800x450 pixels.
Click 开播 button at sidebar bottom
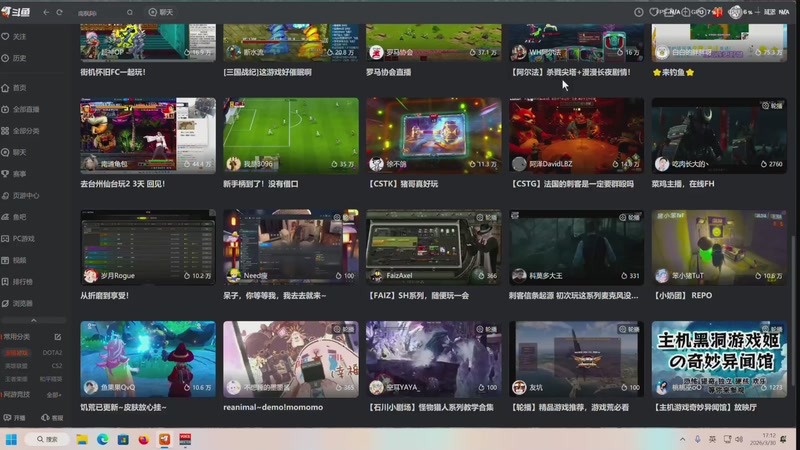pyautogui.click(x=14, y=417)
